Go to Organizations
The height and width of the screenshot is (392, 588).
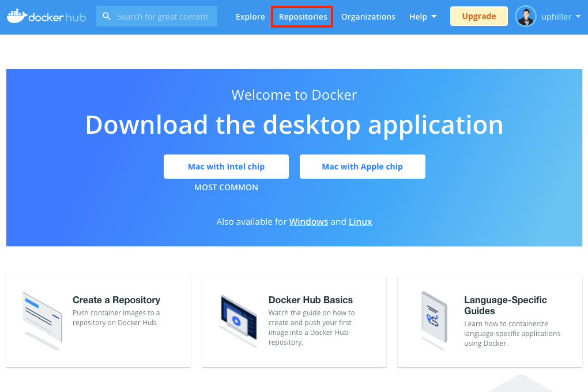368,17
